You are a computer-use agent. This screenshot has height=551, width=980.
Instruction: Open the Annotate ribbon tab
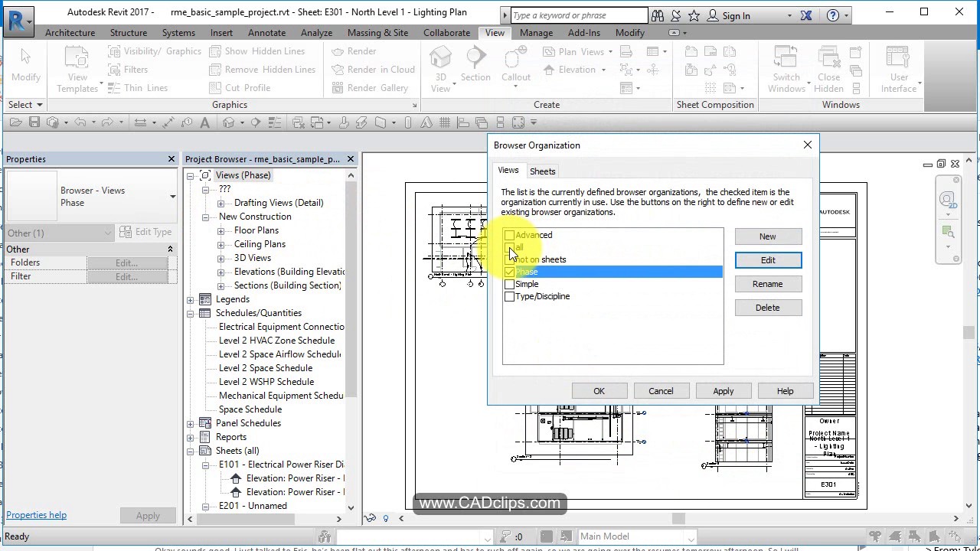point(267,33)
